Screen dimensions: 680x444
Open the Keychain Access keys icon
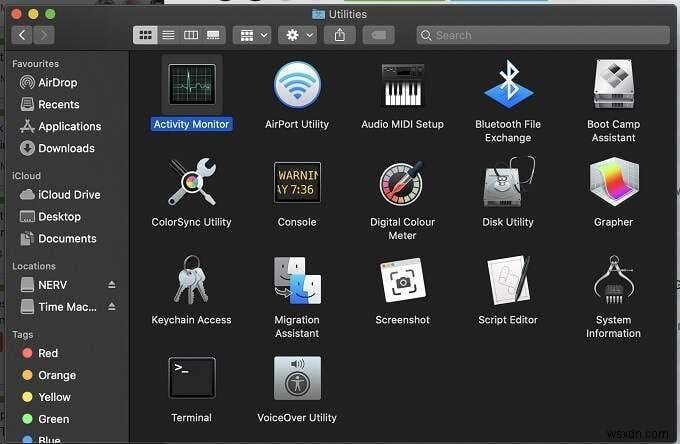(x=191, y=280)
